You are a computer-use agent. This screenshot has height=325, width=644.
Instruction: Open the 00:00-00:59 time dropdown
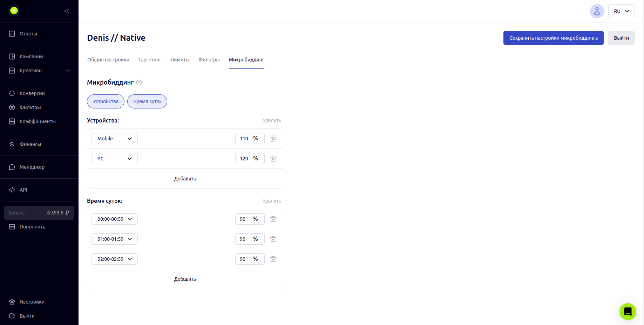(x=115, y=219)
